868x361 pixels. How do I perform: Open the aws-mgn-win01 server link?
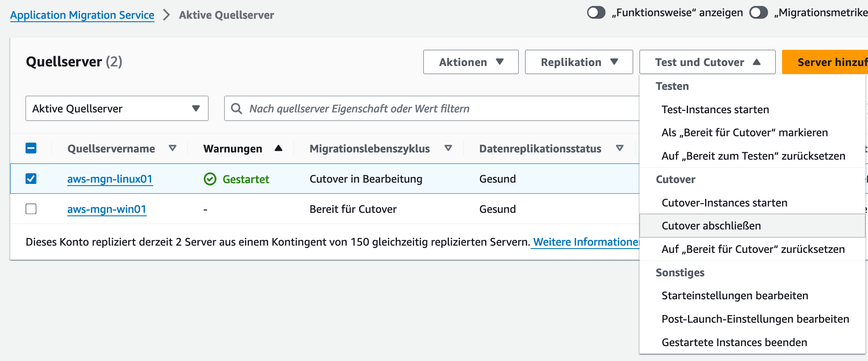tap(107, 209)
